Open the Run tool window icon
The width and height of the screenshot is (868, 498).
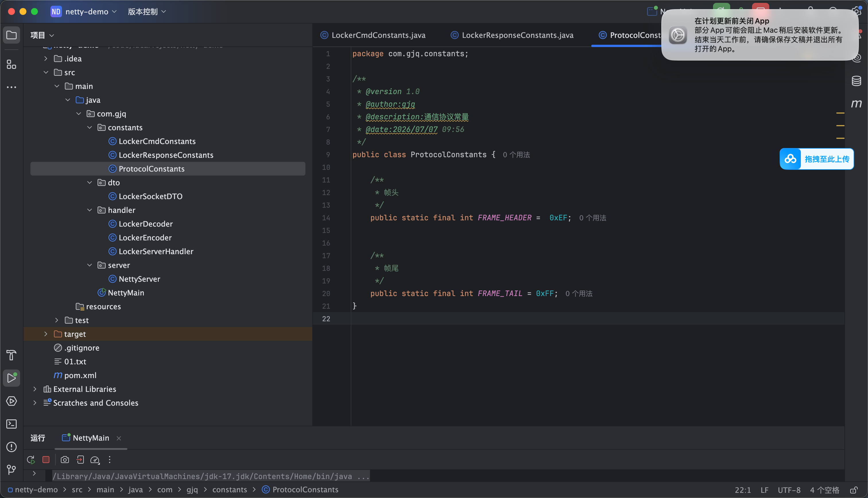pyautogui.click(x=12, y=378)
